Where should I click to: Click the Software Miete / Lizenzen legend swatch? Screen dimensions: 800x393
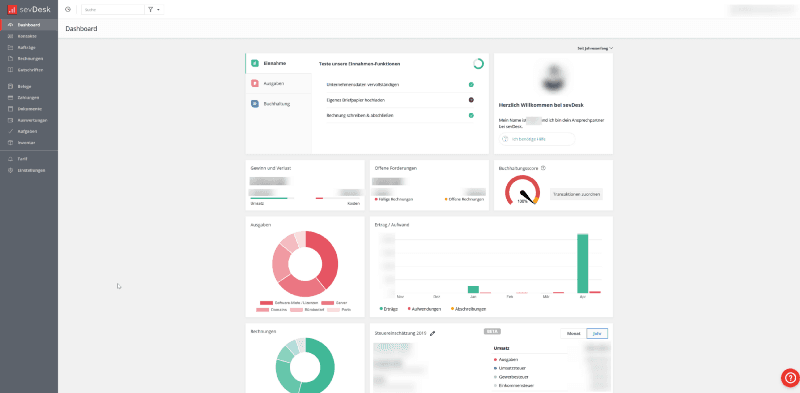click(266, 303)
